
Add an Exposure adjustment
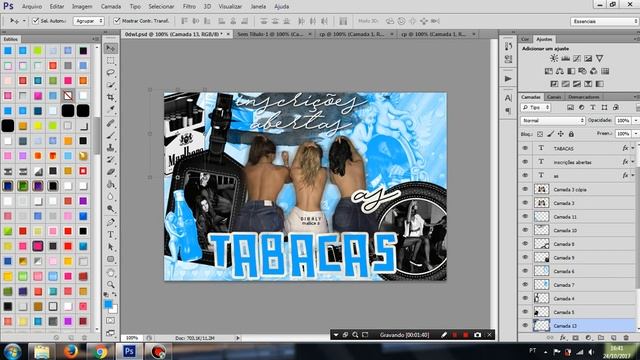588,58
